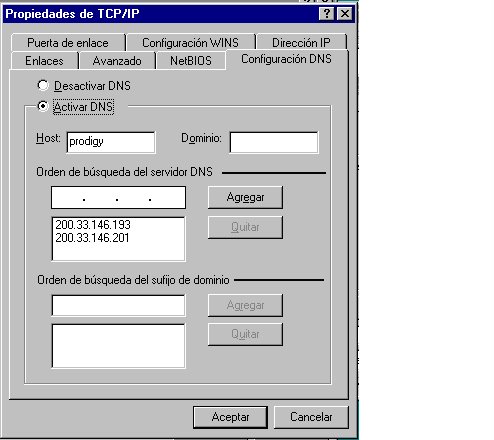Click Agregar for DNS server
The image size is (494, 440).
(x=245, y=197)
